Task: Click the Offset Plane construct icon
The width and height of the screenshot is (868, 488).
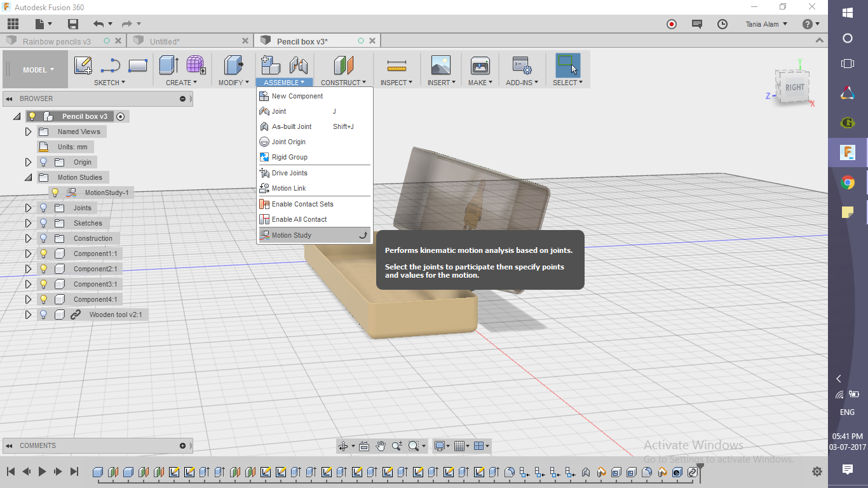Action: tap(344, 65)
